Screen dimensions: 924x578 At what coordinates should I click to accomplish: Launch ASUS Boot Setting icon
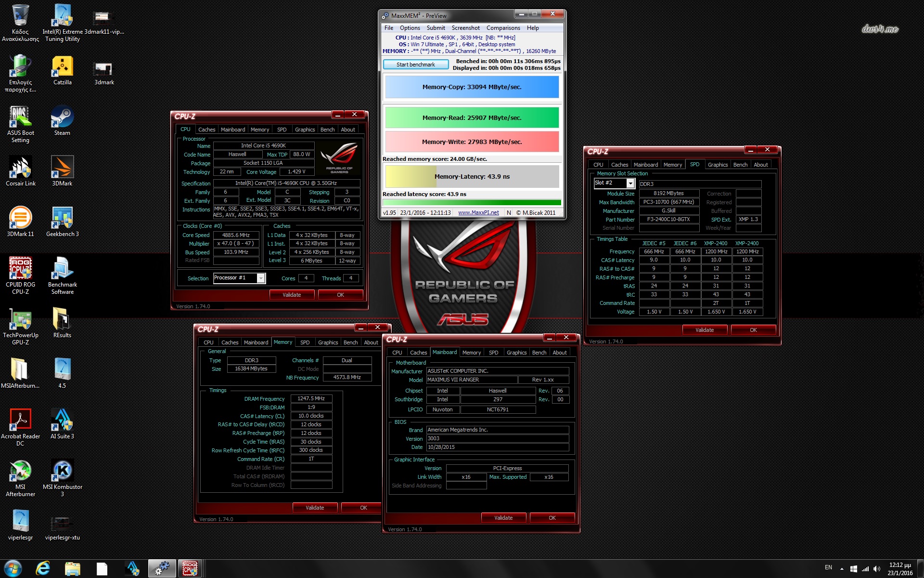click(x=20, y=124)
